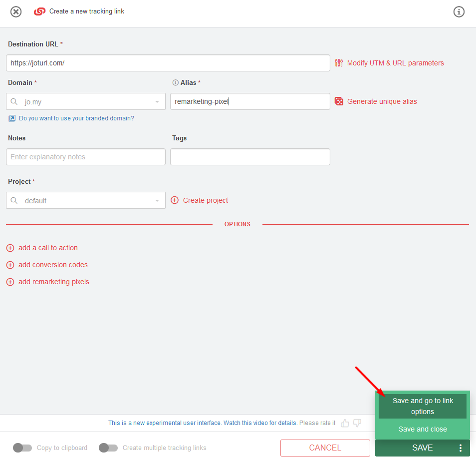The height and width of the screenshot is (463, 476).
Task: Choose Save and go to link options
Action: pyautogui.click(x=423, y=406)
